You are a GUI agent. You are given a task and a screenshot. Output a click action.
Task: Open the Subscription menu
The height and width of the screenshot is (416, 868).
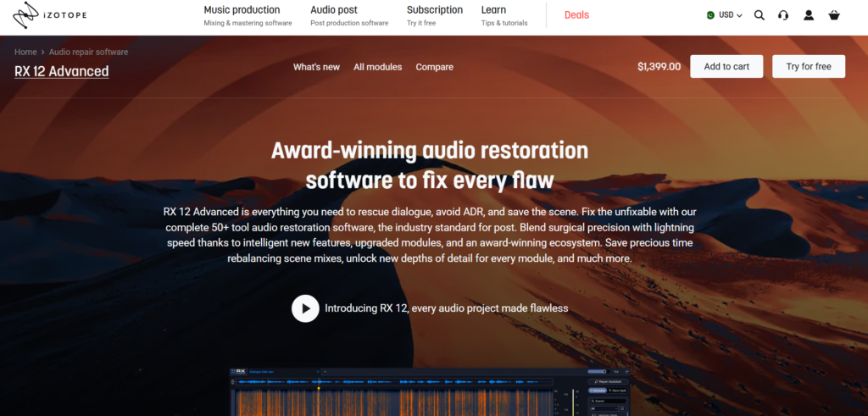coord(435,15)
